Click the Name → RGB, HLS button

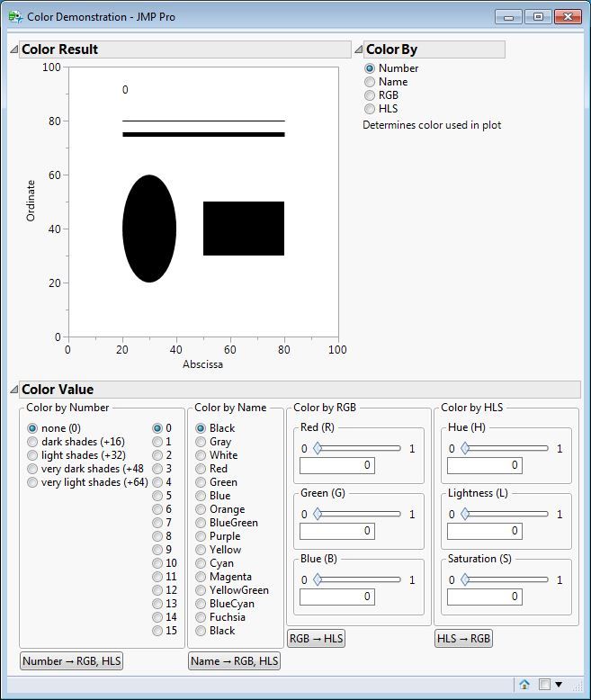point(235,660)
